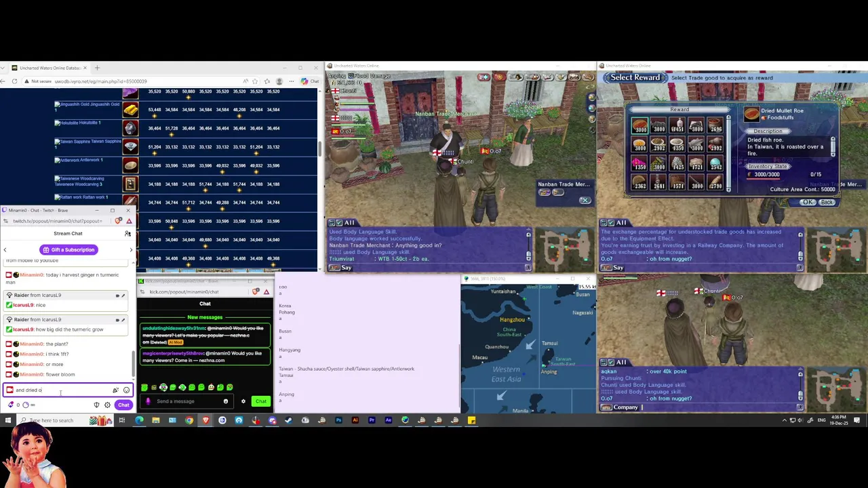This screenshot has height=488, width=868.
Task: Click the Jinguashih Gold item icon in database
Action: pos(130,109)
